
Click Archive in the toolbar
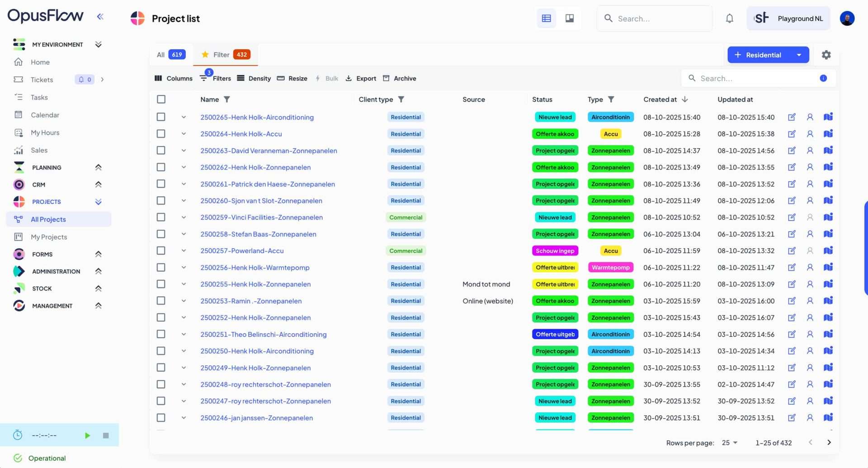tap(399, 78)
